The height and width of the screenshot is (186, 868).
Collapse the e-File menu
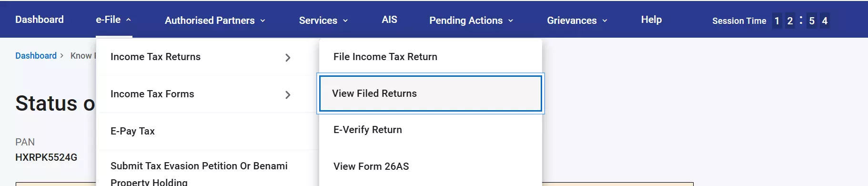pos(113,20)
